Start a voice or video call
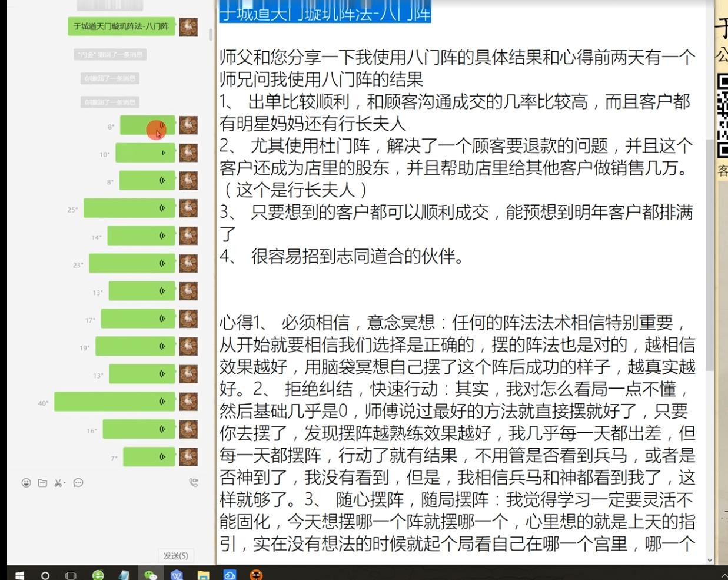The height and width of the screenshot is (580, 728). pyautogui.click(x=194, y=482)
